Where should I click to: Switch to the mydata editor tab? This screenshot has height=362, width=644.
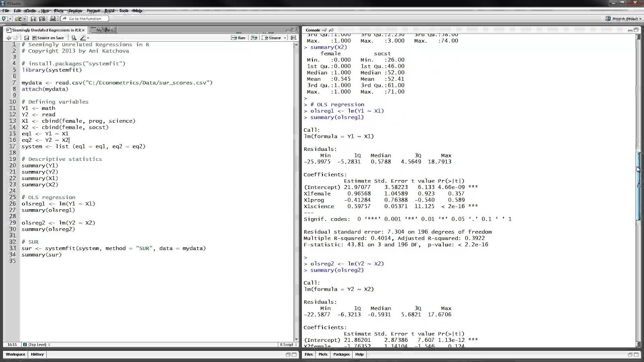click(103, 30)
